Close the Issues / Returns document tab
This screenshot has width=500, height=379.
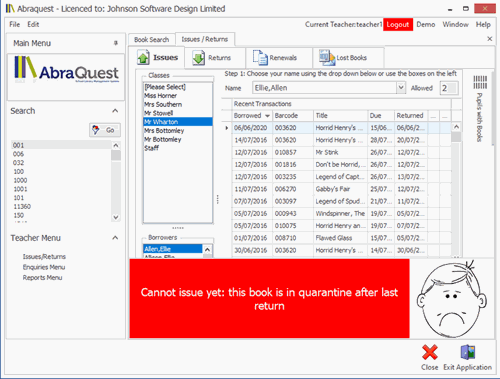pyautogui.click(x=490, y=39)
